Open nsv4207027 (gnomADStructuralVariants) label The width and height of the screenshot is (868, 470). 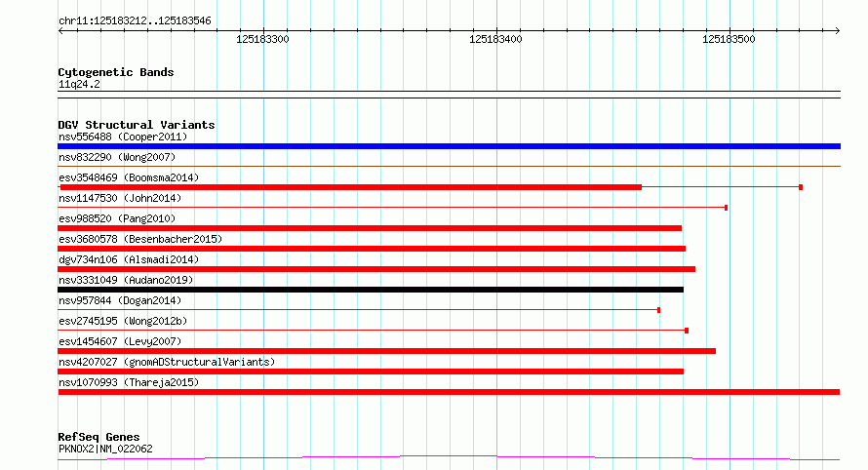pyautogui.click(x=167, y=362)
